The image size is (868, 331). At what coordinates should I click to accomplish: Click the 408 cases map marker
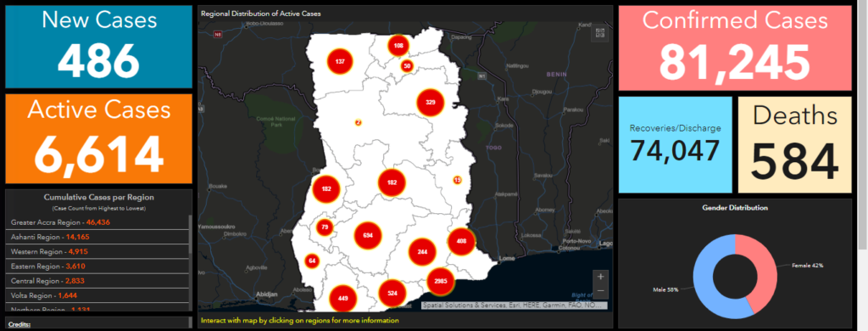tap(461, 241)
